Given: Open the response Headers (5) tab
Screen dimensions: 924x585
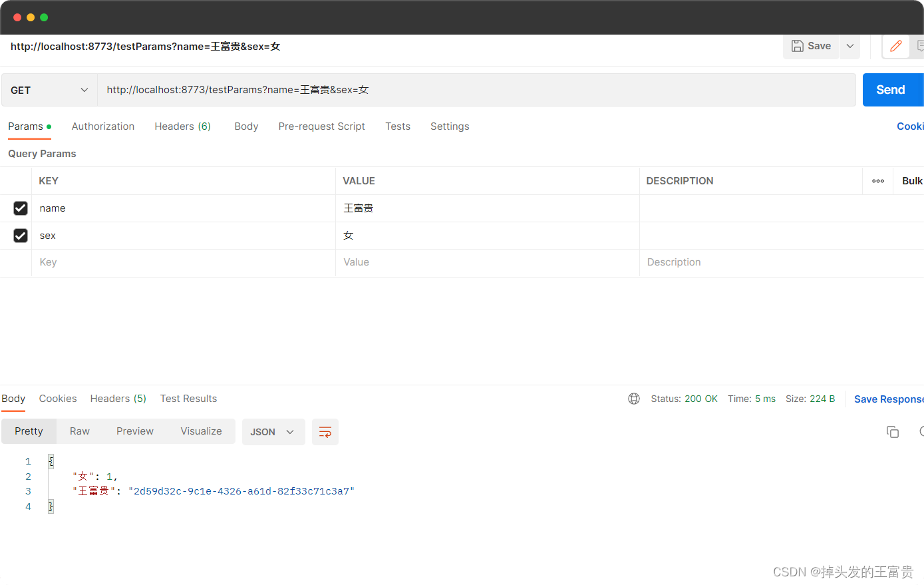Looking at the screenshot, I should [118, 399].
